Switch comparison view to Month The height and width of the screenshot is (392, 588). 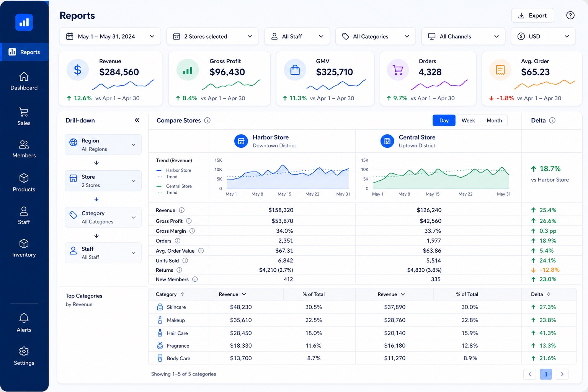pos(494,120)
